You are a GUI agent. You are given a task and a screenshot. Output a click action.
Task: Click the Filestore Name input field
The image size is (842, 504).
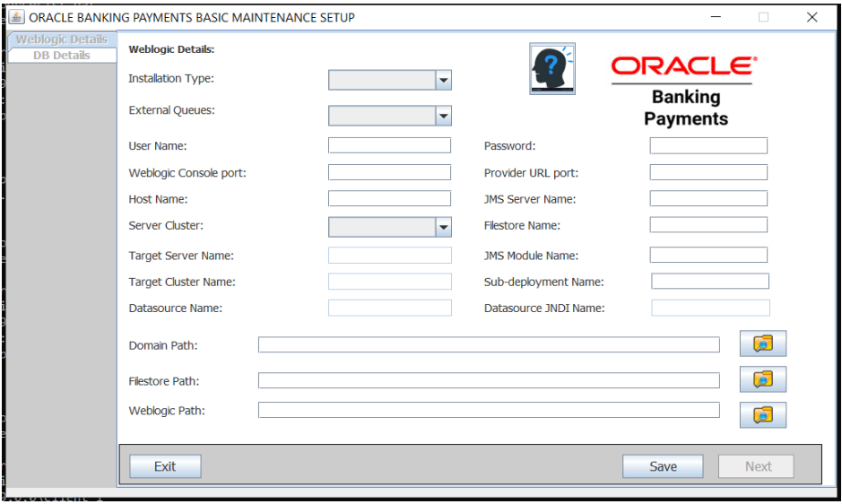pos(708,224)
